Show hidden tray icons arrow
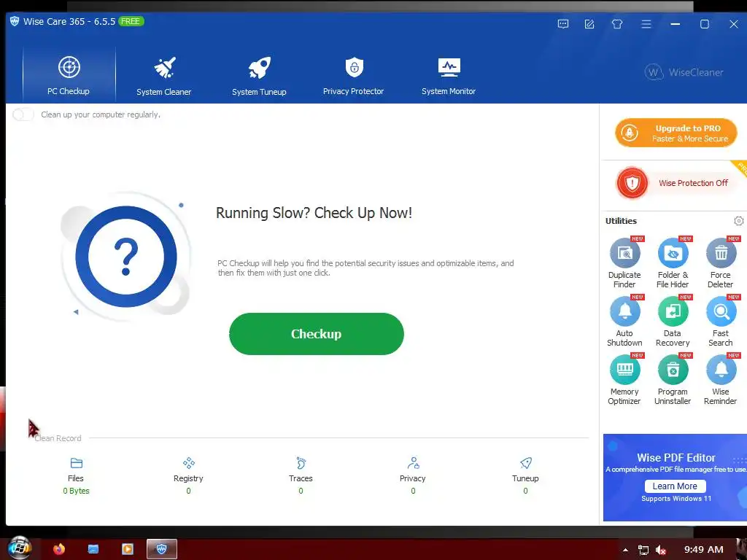The image size is (747, 560). coord(625,550)
